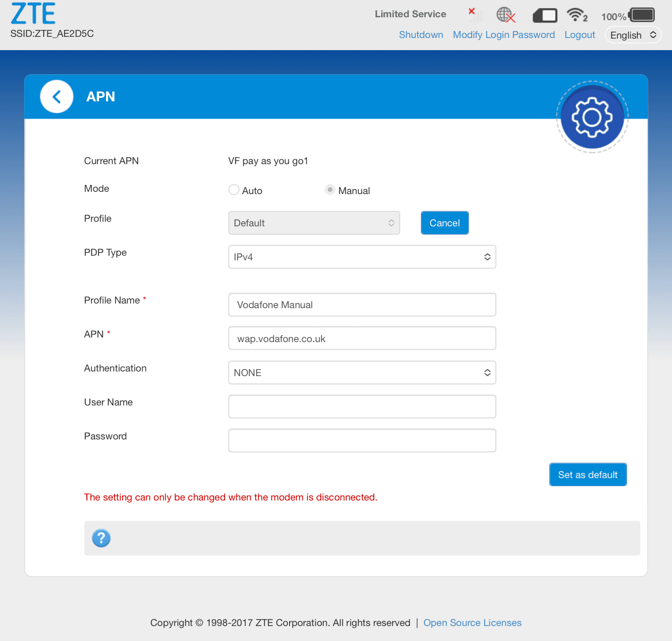Click the battery '100%' text
The image size is (672, 641).
click(x=614, y=17)
